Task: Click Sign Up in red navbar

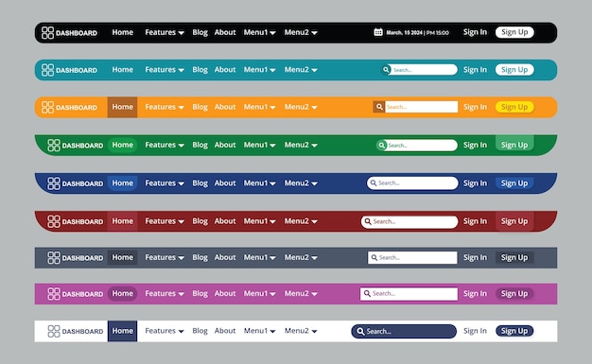Action: (514, 221)
